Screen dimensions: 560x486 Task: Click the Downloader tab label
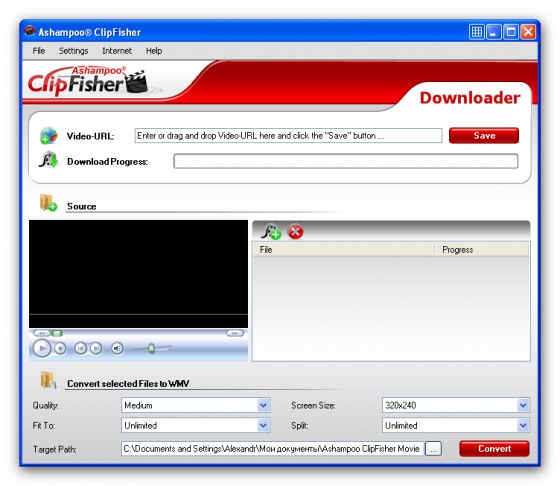(x=470, y=98)
